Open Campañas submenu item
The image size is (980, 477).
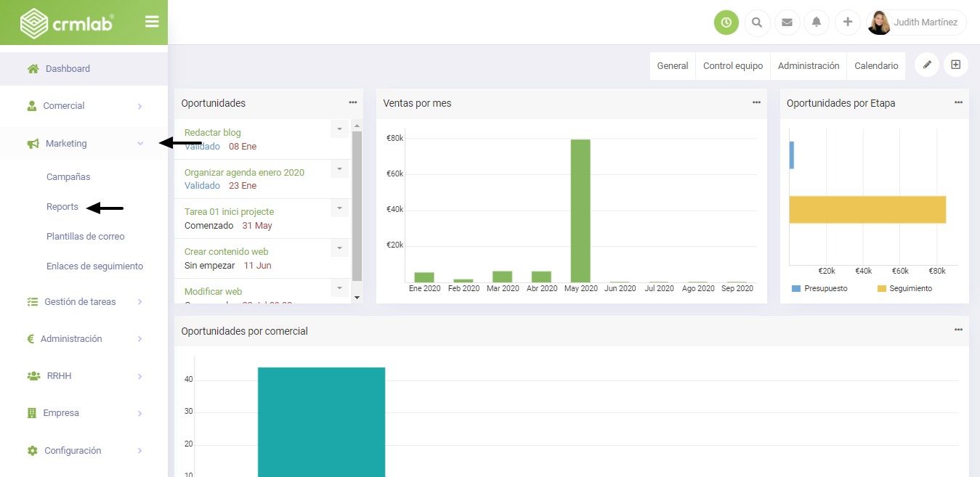tap(68, 177)
